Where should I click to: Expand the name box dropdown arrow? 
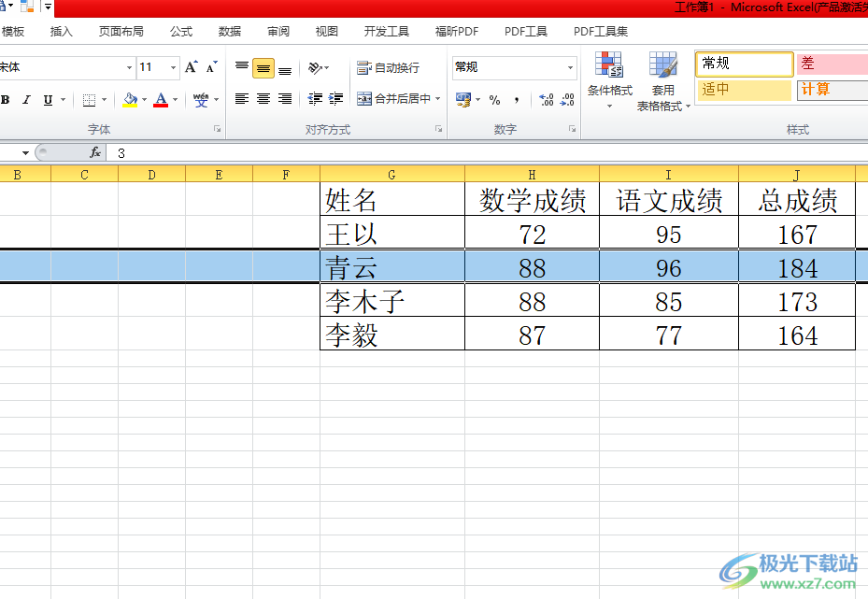point(25,153)
